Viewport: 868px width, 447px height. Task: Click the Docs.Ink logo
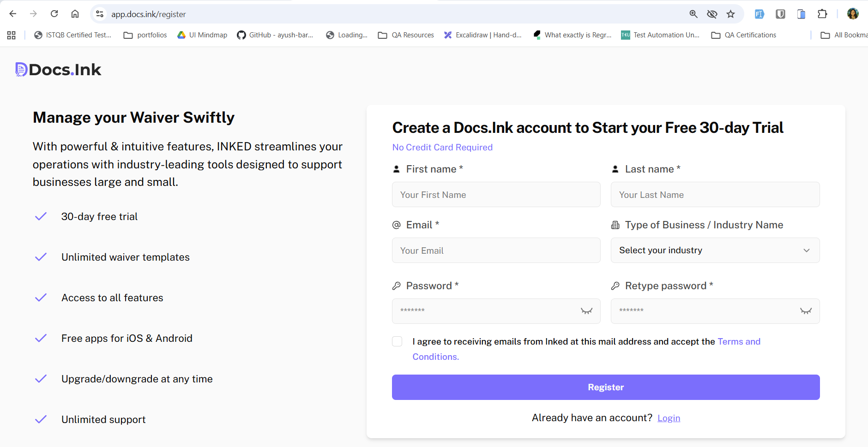[58, 70]
